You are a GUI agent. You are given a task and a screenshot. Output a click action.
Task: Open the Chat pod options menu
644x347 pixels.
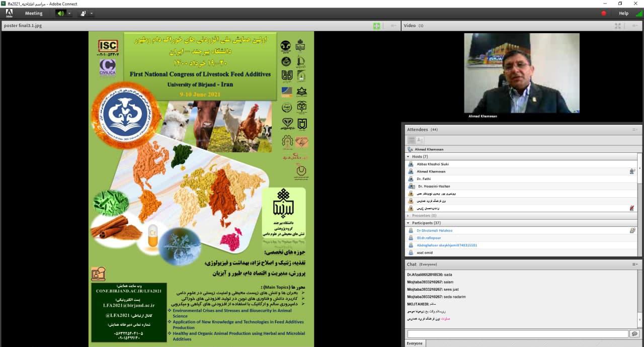point(635,264)
